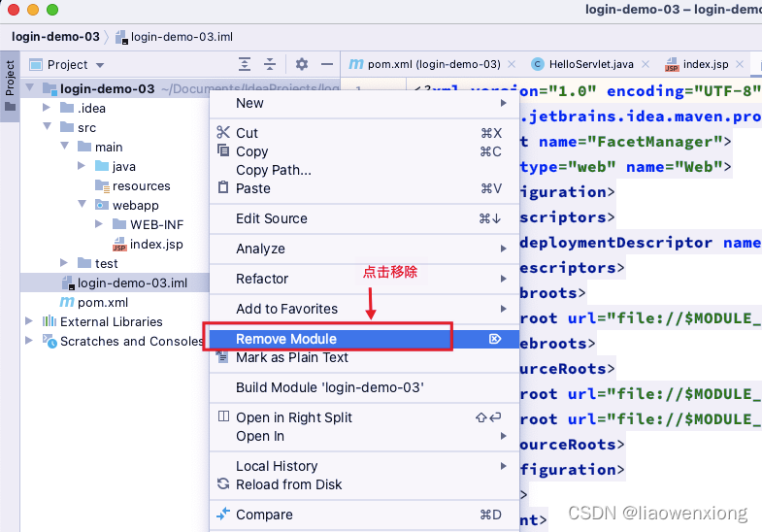Click the Mark as Plain Text icon
762x532 pixels.
221,356
